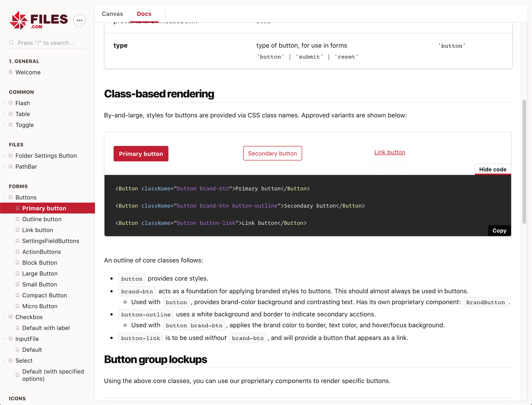
Task: Click the Link button hyperlink preview
Action: pyautogui.click(x=389, y=152)
